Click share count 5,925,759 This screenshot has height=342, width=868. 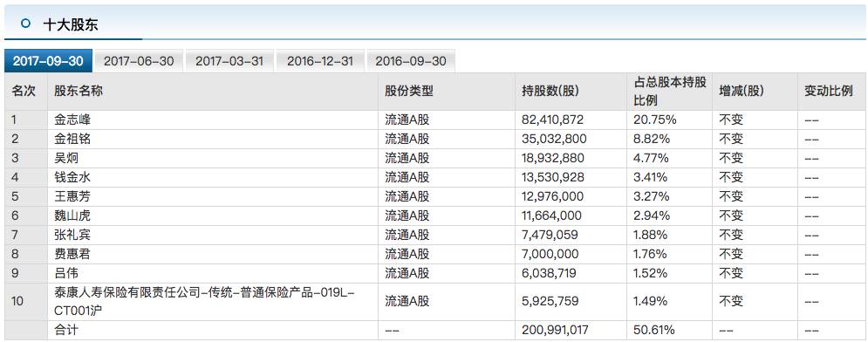point(550,302)
